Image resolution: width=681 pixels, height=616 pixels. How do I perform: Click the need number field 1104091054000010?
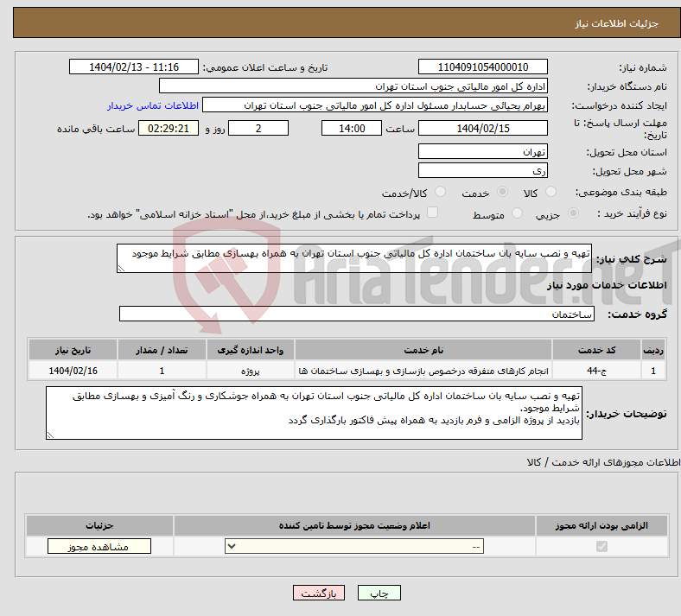point(482,67)
